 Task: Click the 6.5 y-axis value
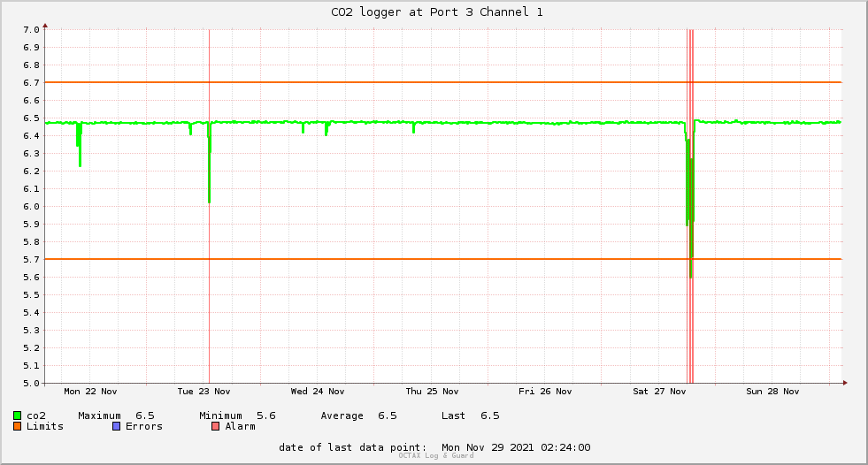[31, 118]
